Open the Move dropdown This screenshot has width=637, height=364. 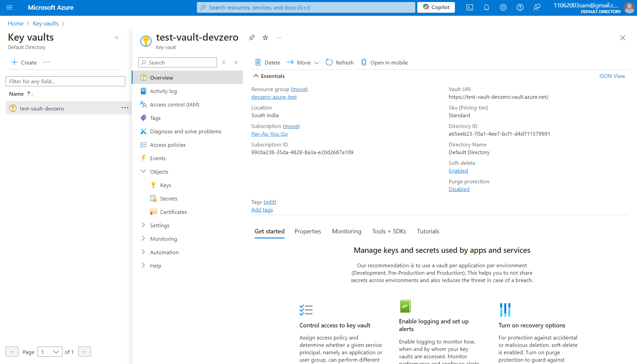pyautogui.click(x=303, y=62)
